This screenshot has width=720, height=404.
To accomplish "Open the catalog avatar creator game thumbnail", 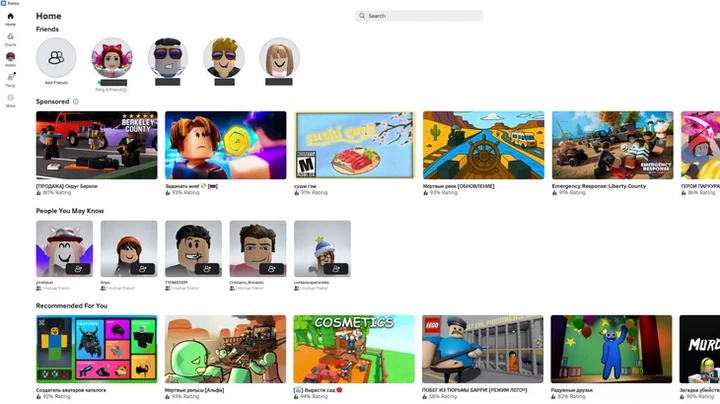I will pos(97,349).
